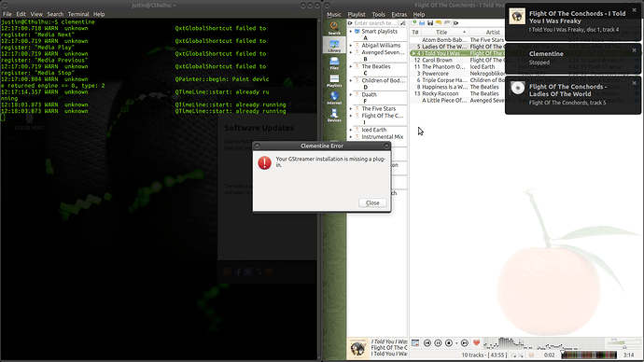Pause the current song
644x362 pixels.
coord(438,342)
